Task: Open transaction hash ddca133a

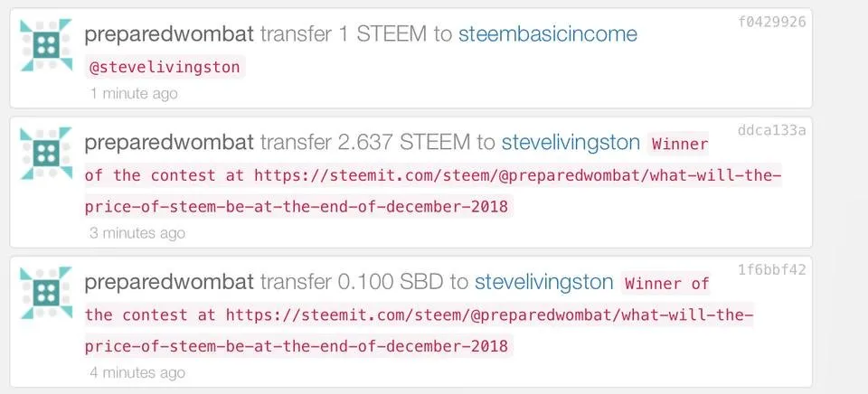Action: (x=771, y=130)
